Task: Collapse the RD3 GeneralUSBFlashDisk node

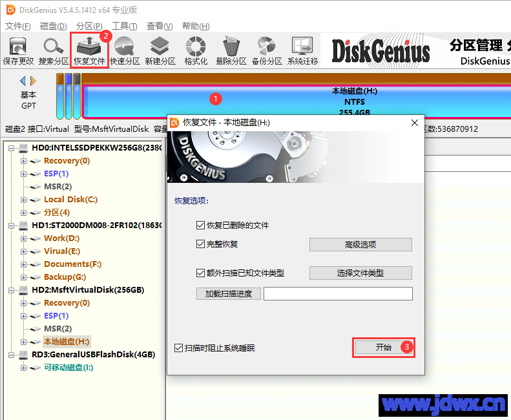Action: click(11, 355)
